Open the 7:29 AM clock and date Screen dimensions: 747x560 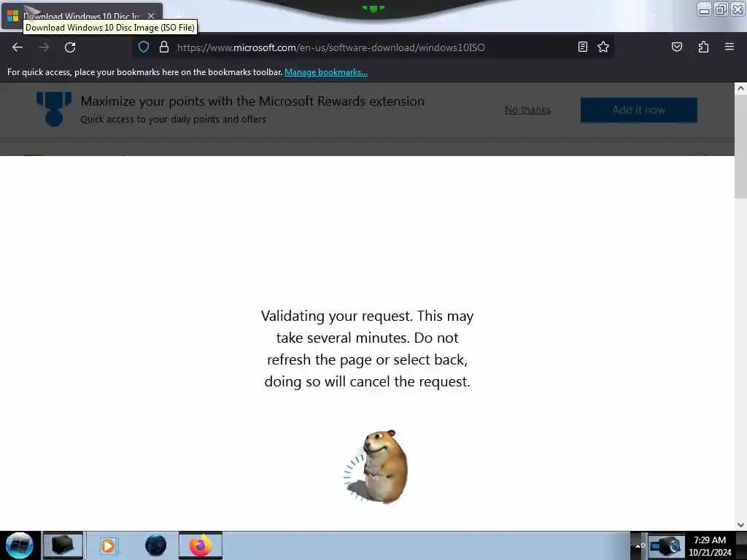pos(710,546)
